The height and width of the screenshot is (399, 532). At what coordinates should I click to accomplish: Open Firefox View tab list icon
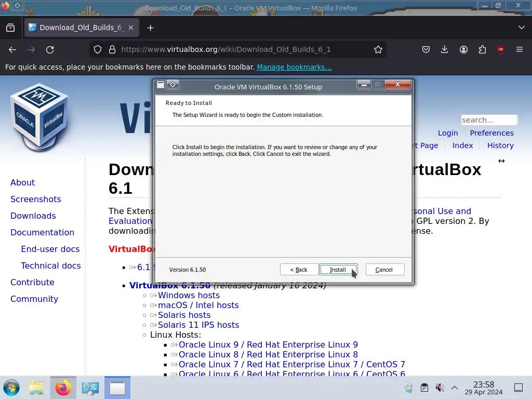coord(10,28)
